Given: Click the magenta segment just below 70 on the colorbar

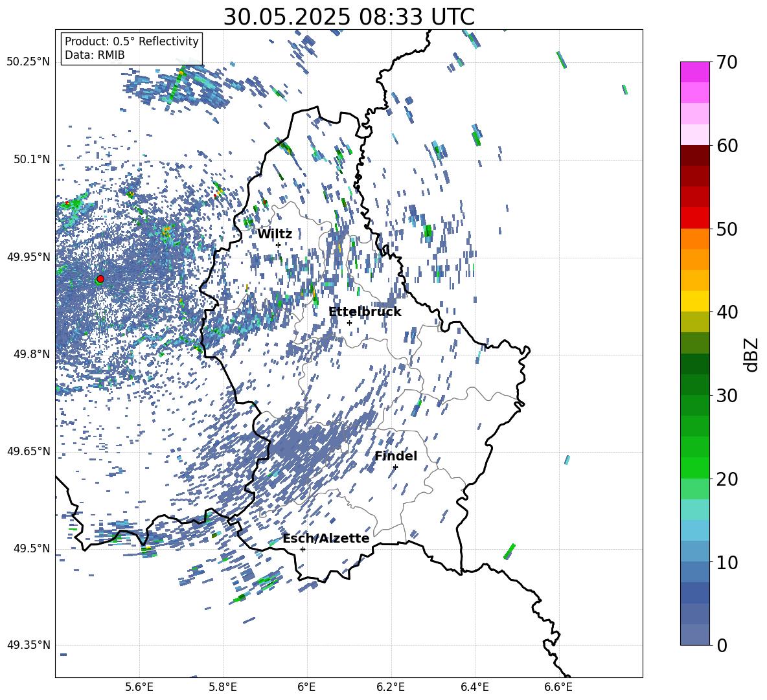Looking at the screenshot, I should (695, 72).
